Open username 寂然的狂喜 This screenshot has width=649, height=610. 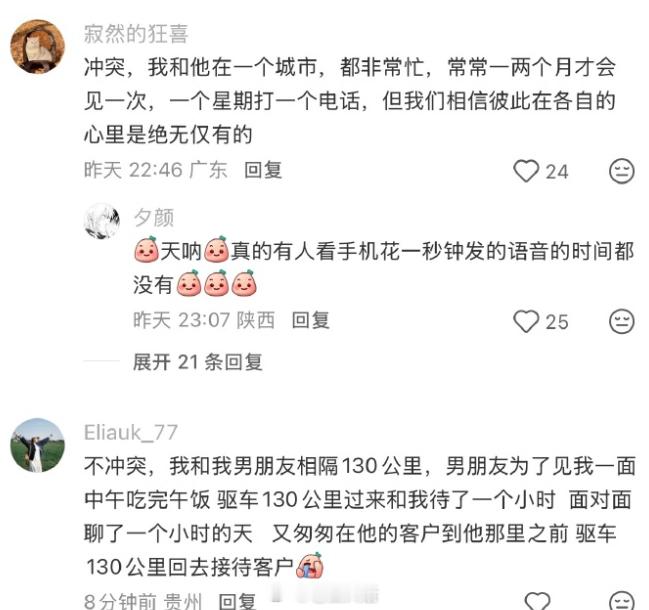pyautogui.click(x=136, y=34)
